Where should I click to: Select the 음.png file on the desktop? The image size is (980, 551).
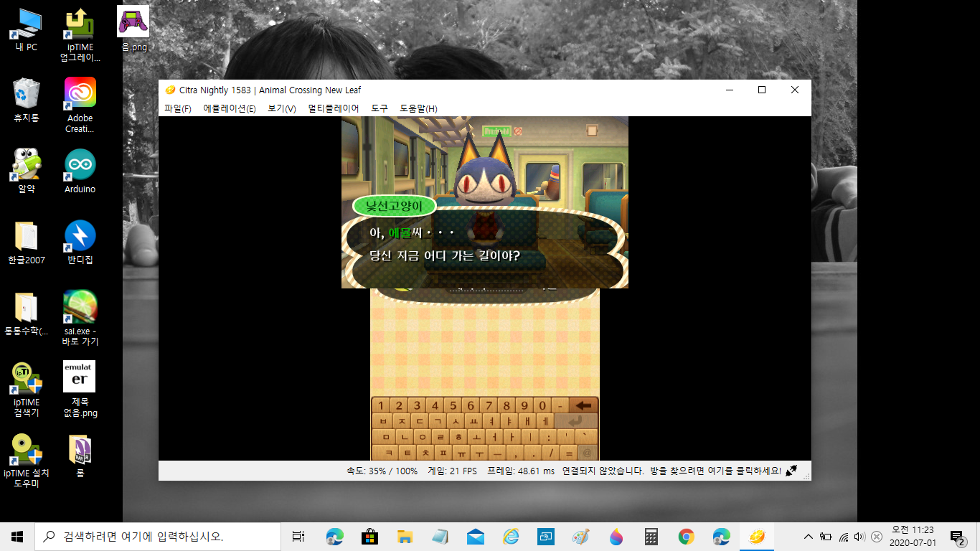coord(133,29)
